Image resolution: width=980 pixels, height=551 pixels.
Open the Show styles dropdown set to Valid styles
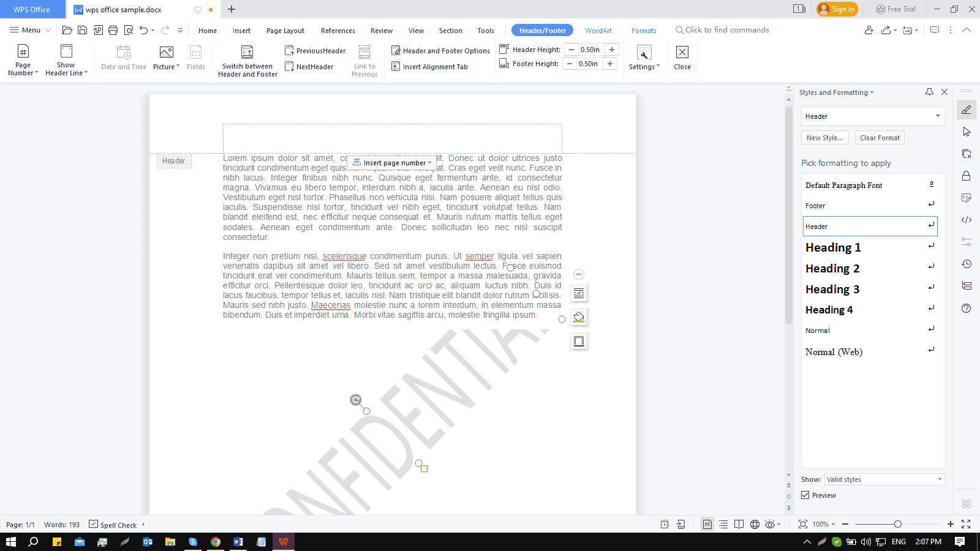tap(884, 479)
